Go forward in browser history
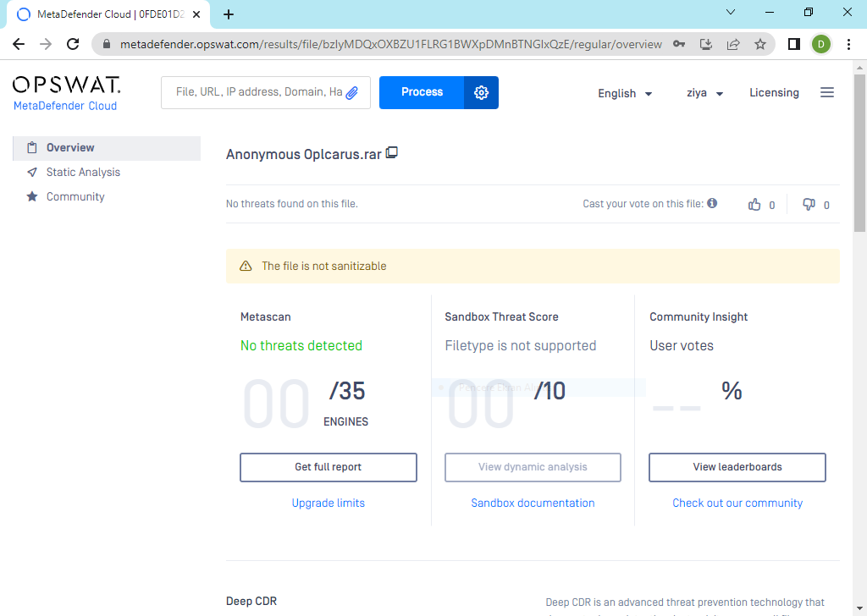This screenshot has width=867, height=616. pos(46,44)
